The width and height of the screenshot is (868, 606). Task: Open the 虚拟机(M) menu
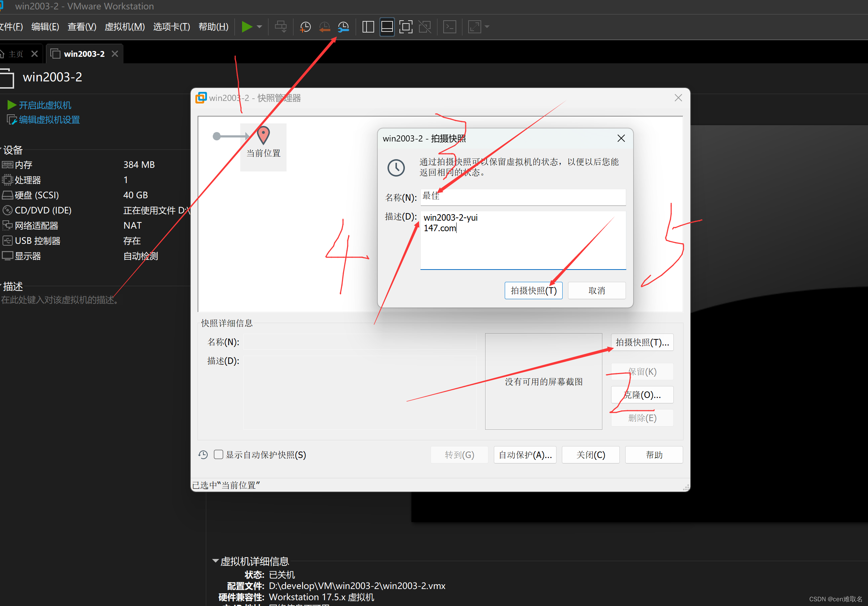point(124,27)
